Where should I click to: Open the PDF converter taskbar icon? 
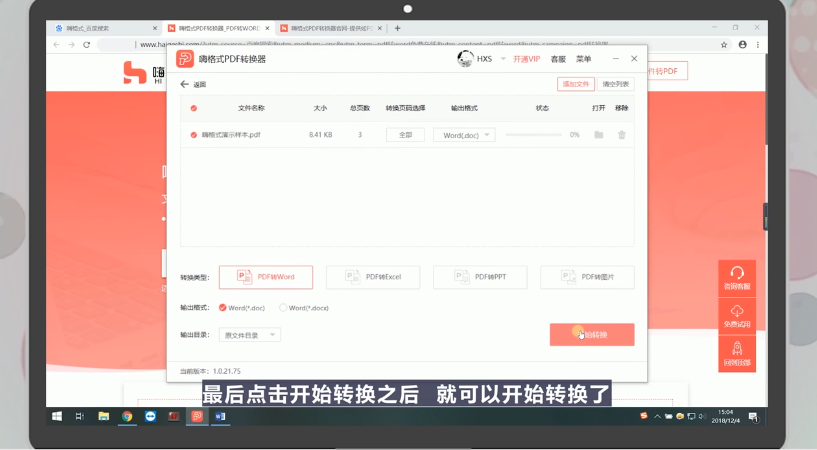click(x=197, y=416)
